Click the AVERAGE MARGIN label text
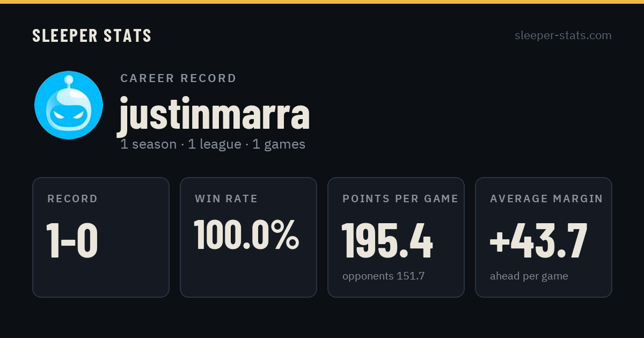The height and width of the screenshot is (338, 644). point(546,199)
